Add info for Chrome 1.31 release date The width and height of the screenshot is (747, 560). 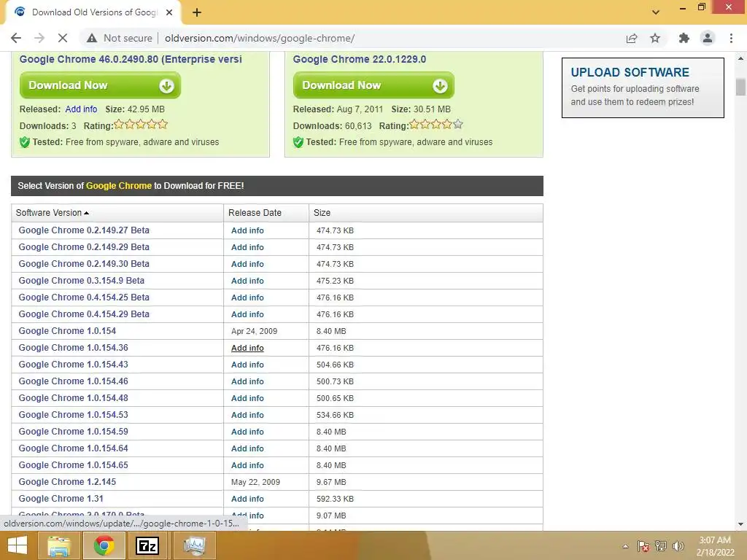(247, 499)
